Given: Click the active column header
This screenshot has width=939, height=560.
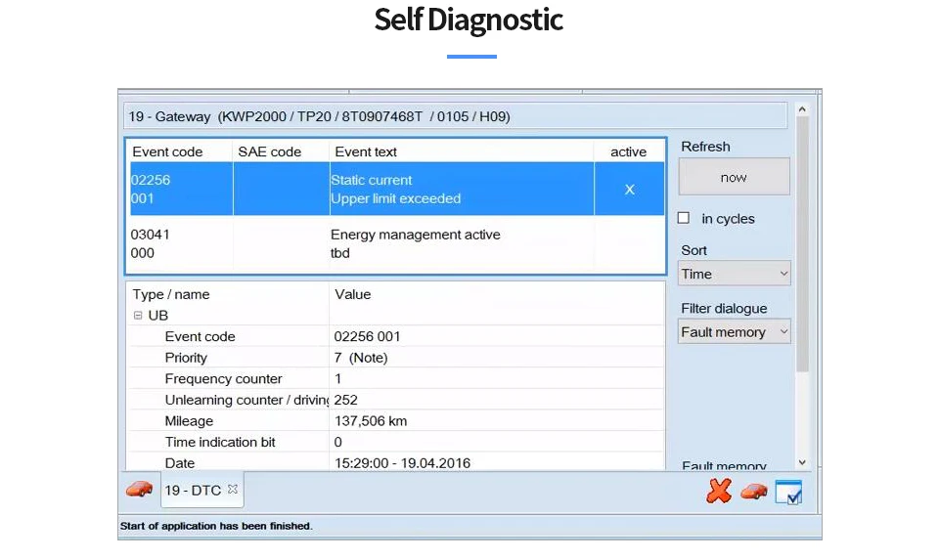Looking at the screenshot, I should pos(628,151).
